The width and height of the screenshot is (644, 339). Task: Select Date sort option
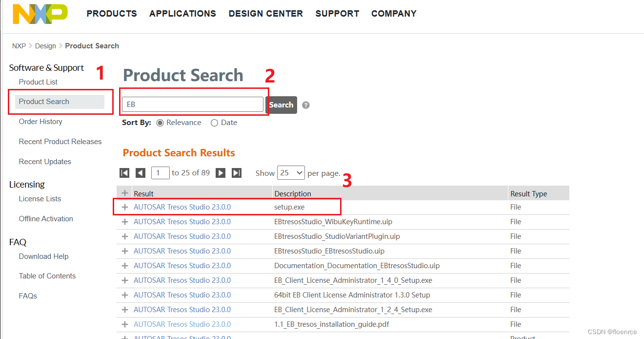pyautogui.click(x=214, y=123)
